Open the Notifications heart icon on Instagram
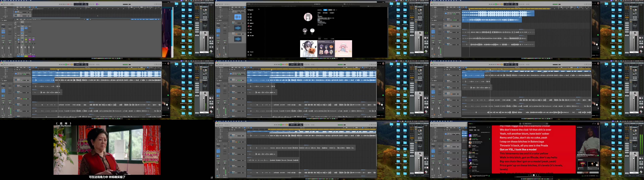Image resolution: width=644 pixels, height=180 pixels. click(x=248, y=29)
